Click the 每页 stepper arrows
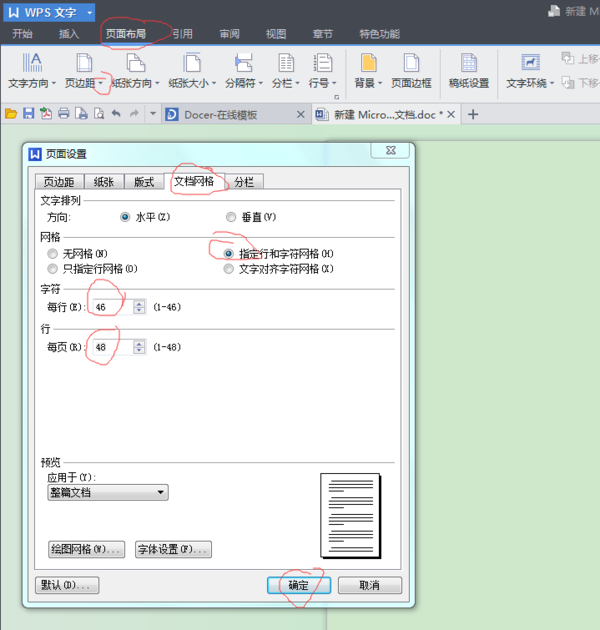 139,347
